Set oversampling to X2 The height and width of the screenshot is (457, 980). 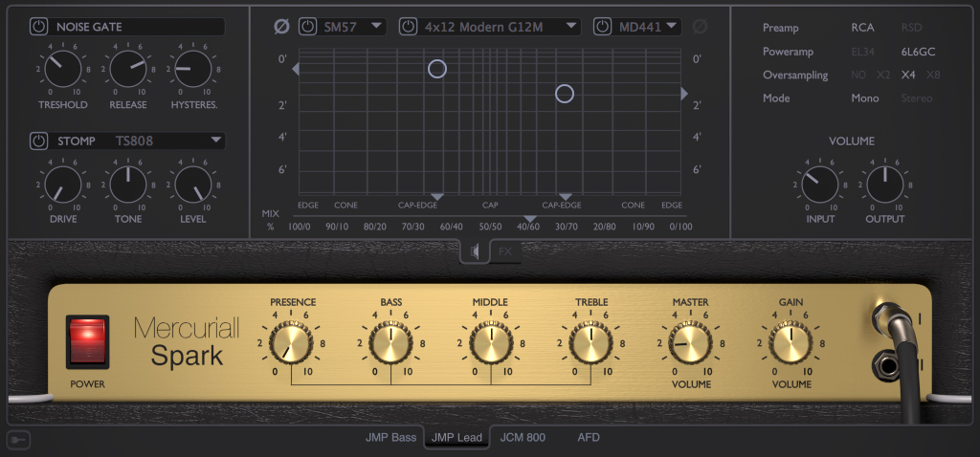[x=883, y=75]
